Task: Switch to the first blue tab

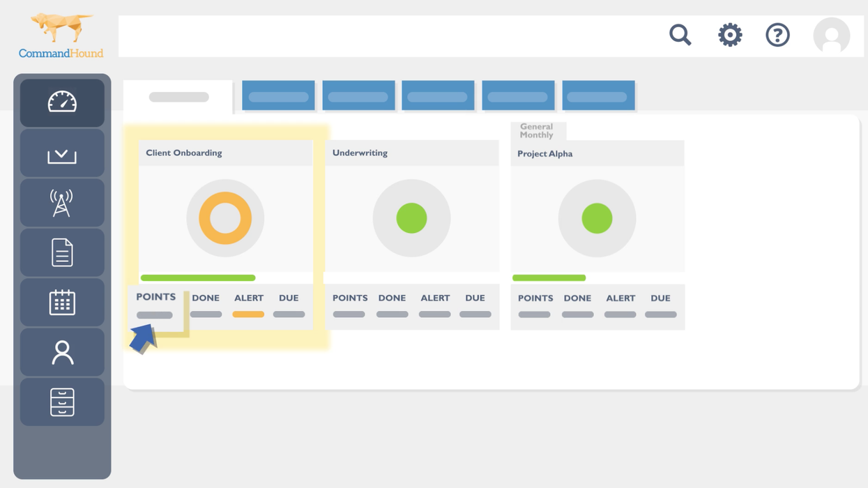Action: (x=278, y=96)
